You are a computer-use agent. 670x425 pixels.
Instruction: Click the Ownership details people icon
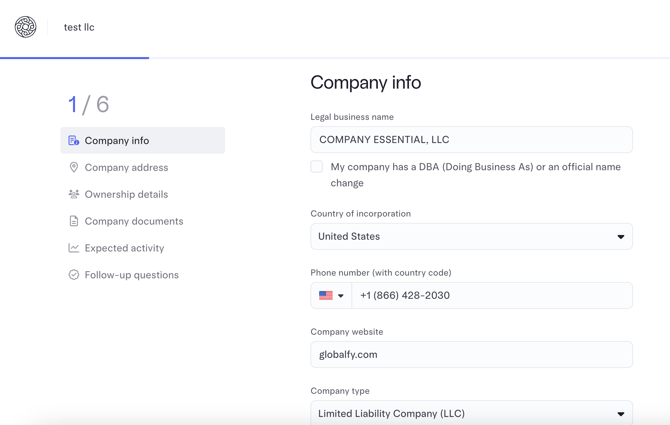coord(74,194)
